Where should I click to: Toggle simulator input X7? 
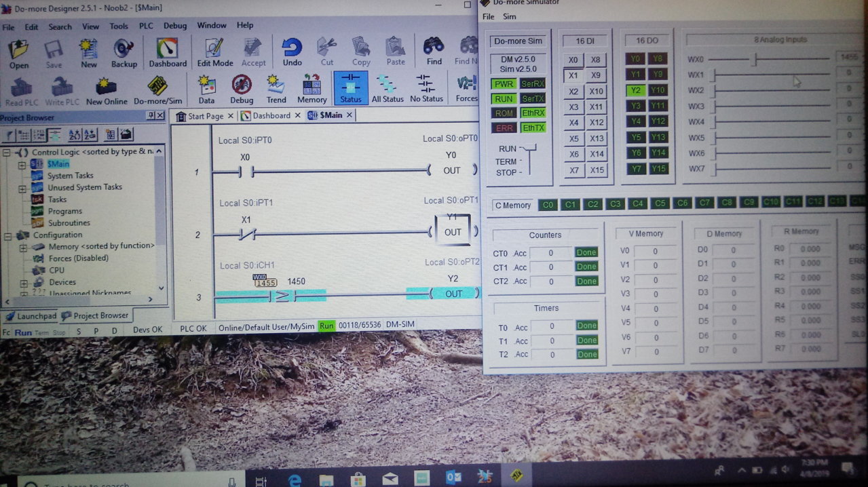coord(574,170)
